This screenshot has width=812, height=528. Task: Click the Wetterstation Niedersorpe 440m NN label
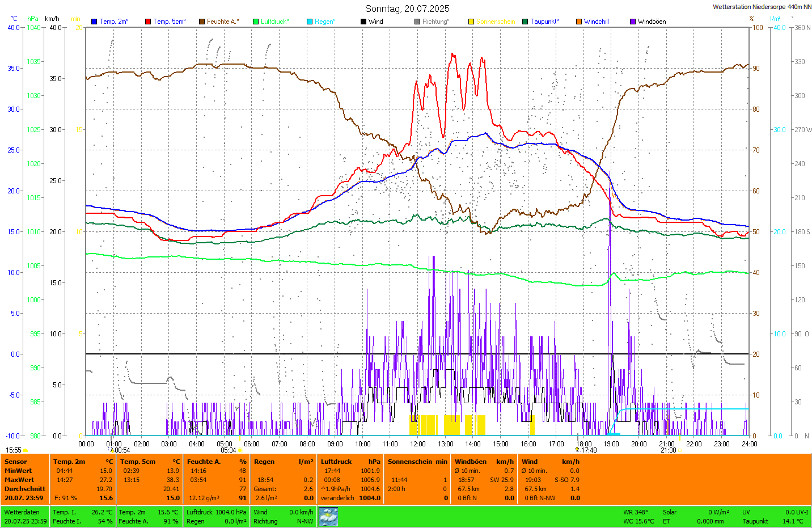pyautogui.click(x=762, y=7)
